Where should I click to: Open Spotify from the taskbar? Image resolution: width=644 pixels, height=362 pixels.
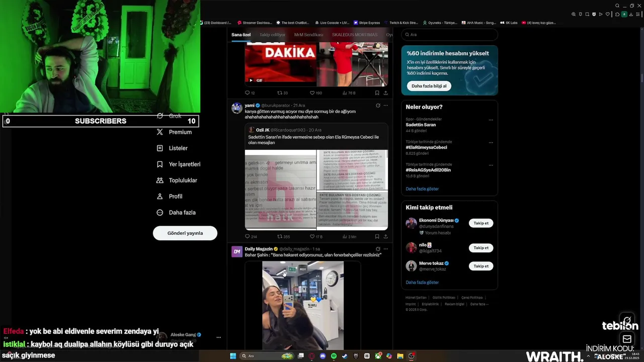click(334, 356)
